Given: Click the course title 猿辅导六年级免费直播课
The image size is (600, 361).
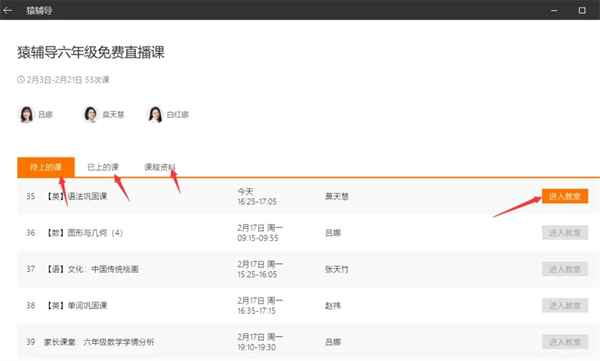Looking at the screenshot, I should [x=91, y=52].
